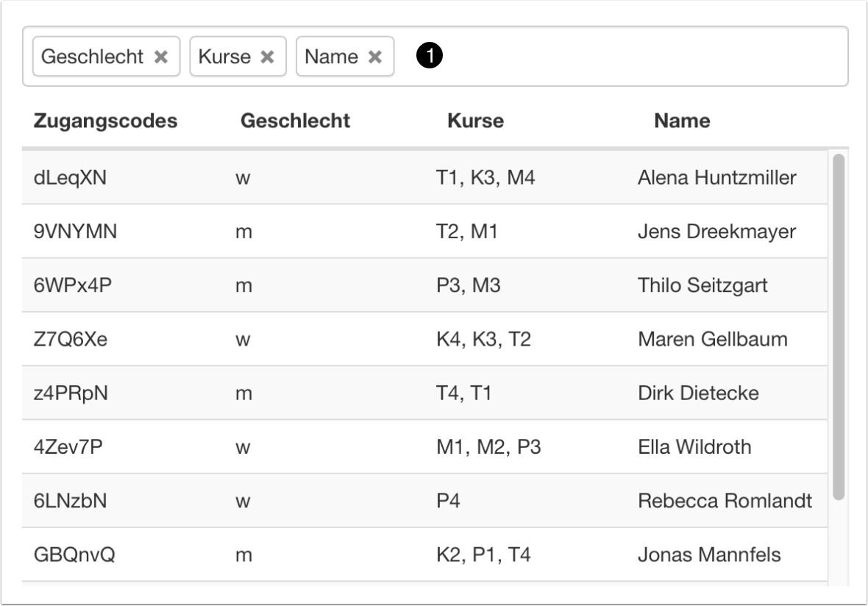Select the Maren Gellbaum name cell
The height and width of the screenshot is (606, 868).
coord(712,339)
